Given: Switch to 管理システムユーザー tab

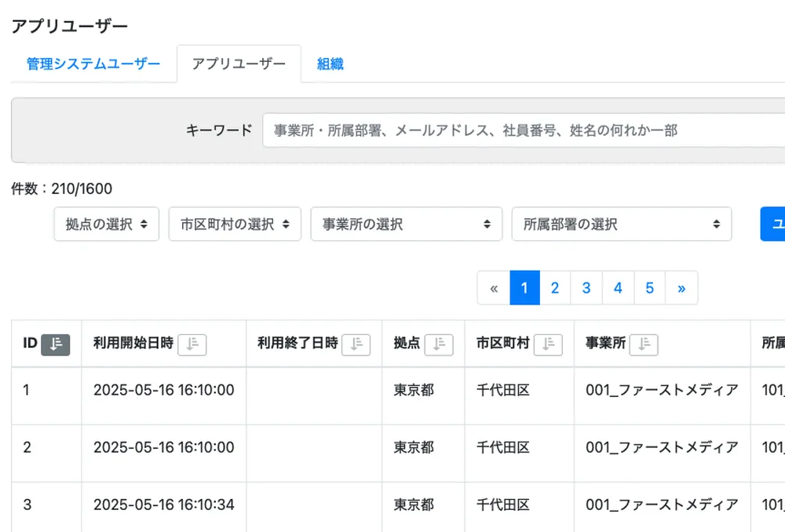Looking at the screenshot, I should pos(93,64).
